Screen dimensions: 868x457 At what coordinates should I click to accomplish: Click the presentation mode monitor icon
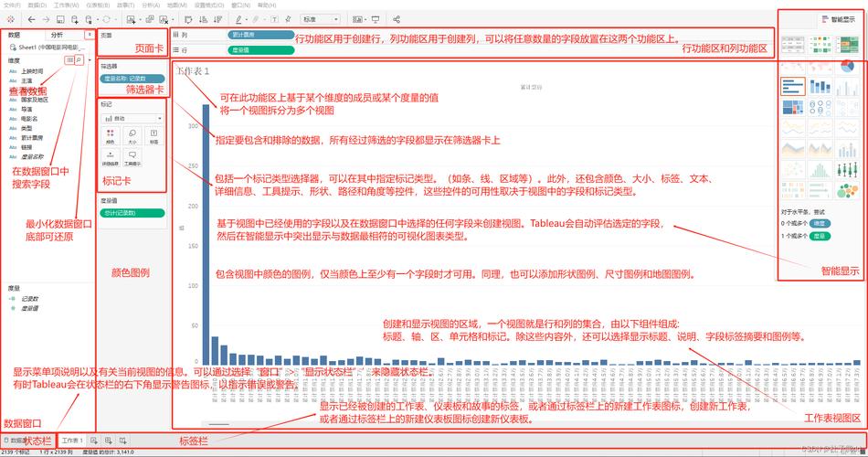point(376,19)
